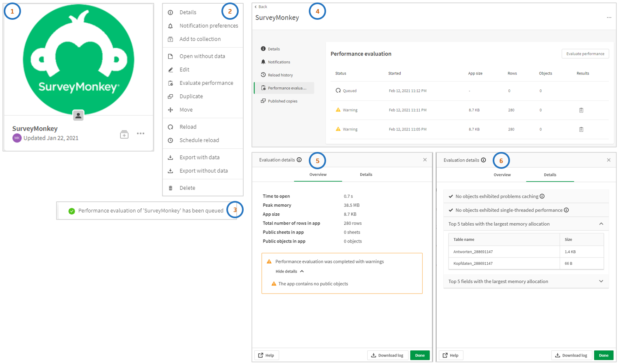This screenshot has width=618, height=364.
Task: Close the Evaluation details Overview dialog
Action: pos(425,160)
